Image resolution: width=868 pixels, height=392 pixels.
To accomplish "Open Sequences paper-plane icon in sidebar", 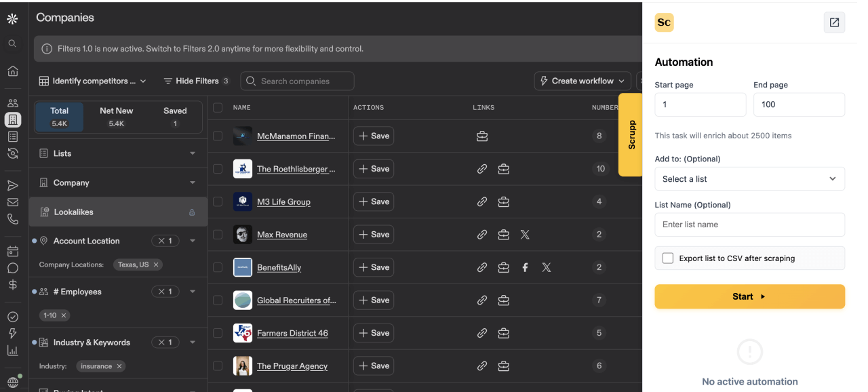I will pyautogui.click(x=12, y=185).
